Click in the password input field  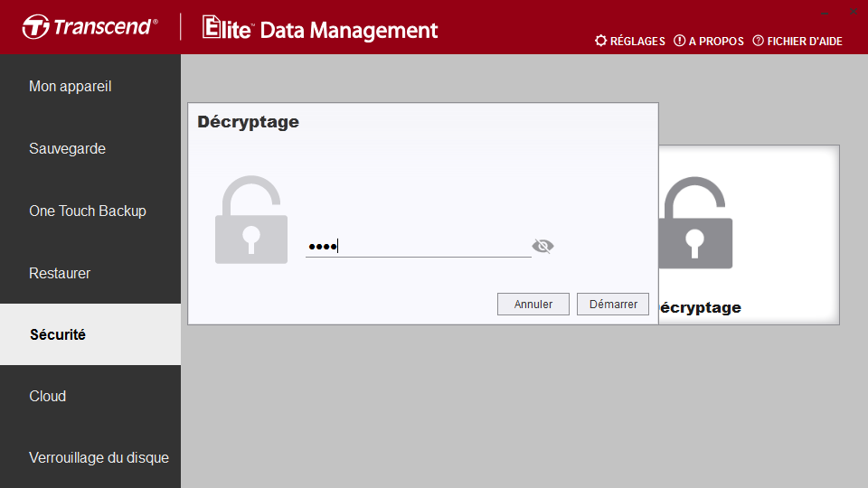tap(418, 246)
